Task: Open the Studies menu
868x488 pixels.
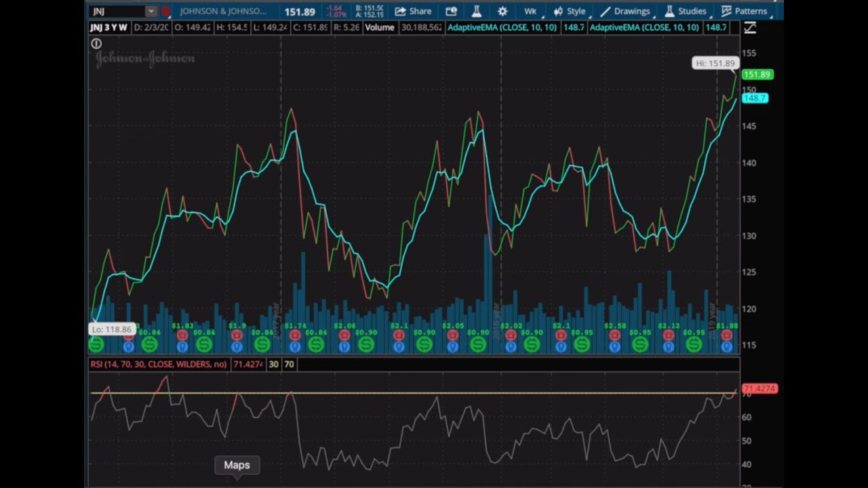Action: point(686,12)
